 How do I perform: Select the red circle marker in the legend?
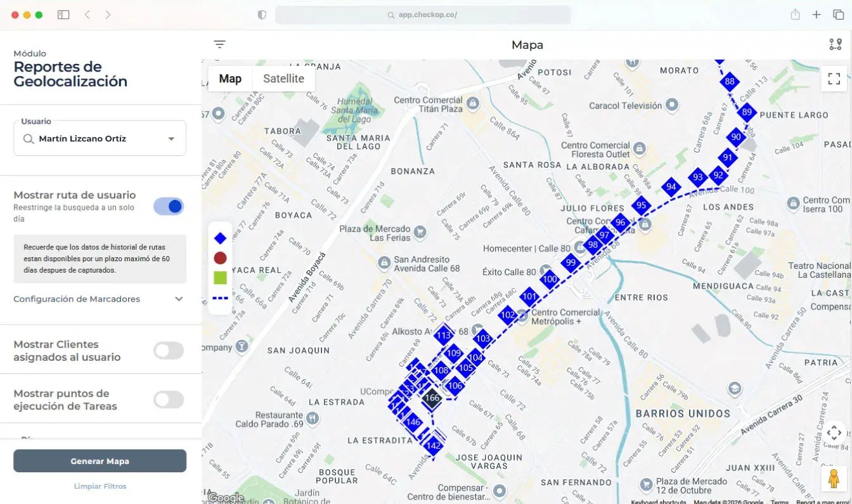(219, 257)
